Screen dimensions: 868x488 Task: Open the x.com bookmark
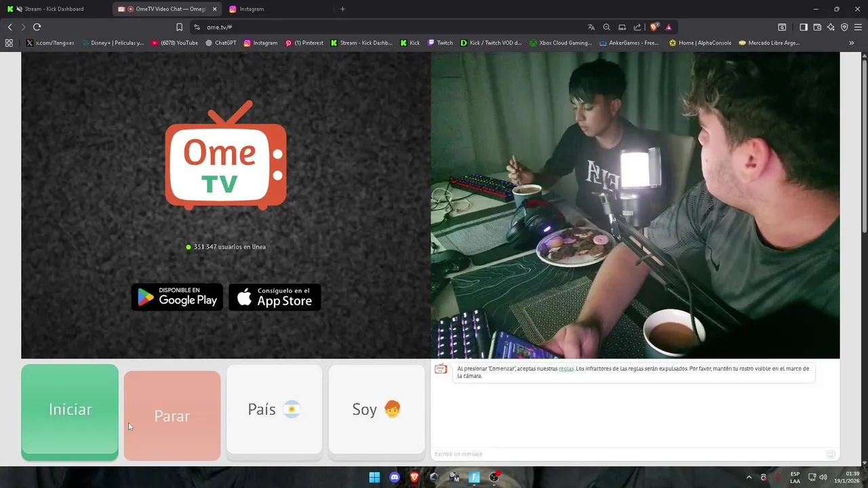point(50,43)
